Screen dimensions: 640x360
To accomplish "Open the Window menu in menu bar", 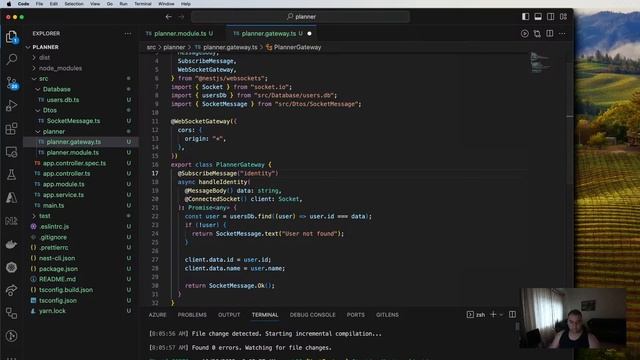I will pyautogui.click(x=166, y=4).
